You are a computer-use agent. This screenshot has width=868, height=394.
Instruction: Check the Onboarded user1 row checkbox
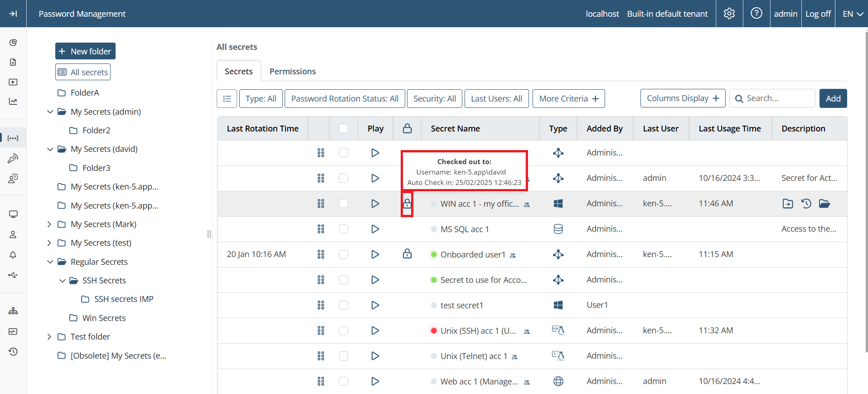pos(344,254)
